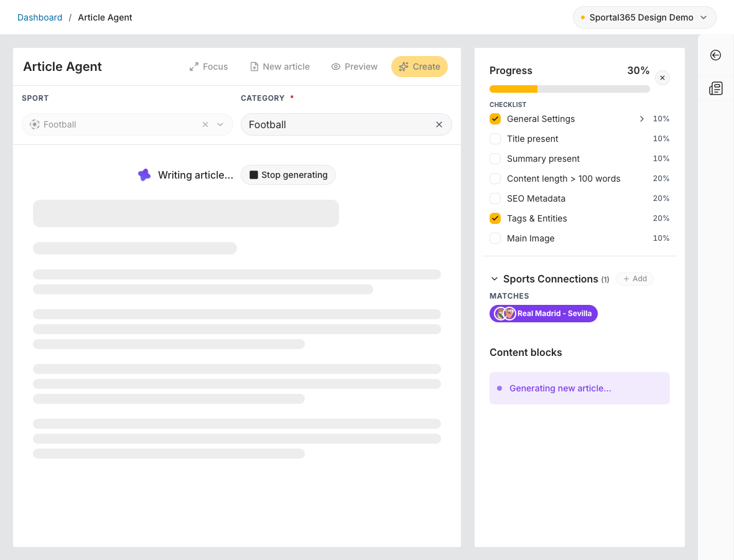Enter Focus mode
This screenshot has height=560, width=734.
pyautogui.click(x=209, y=67)
